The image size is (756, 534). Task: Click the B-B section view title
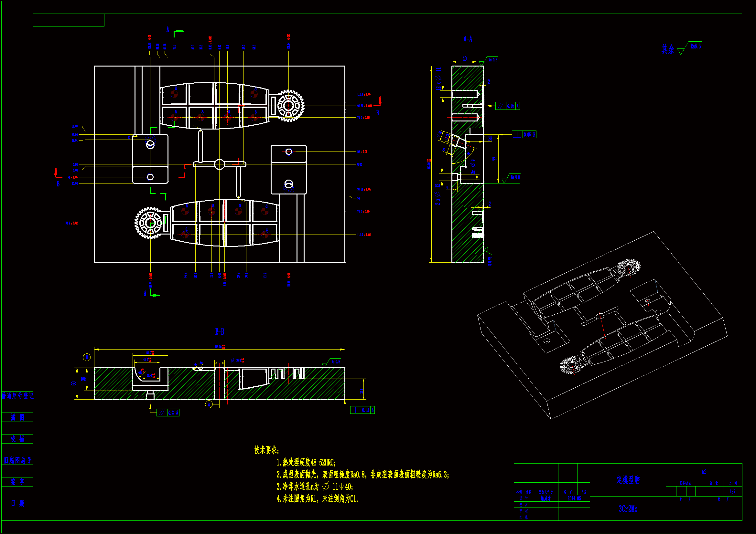coord(220,332)
